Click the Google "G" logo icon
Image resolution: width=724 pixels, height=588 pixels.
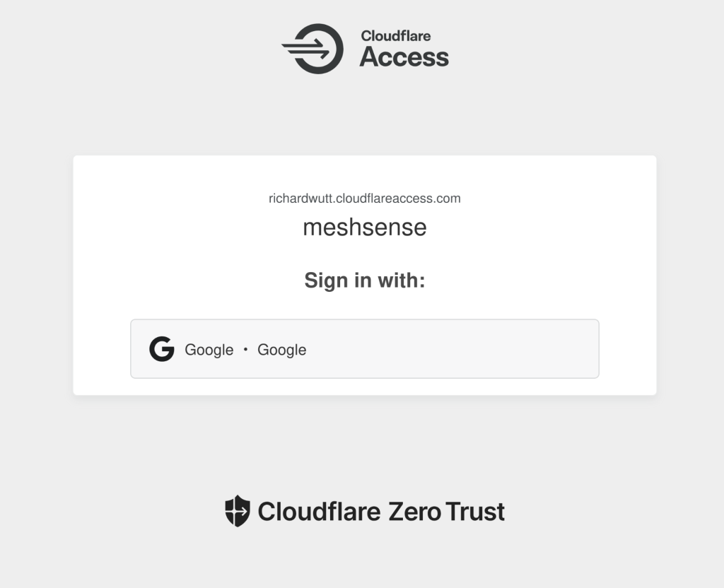pos(162,349)
